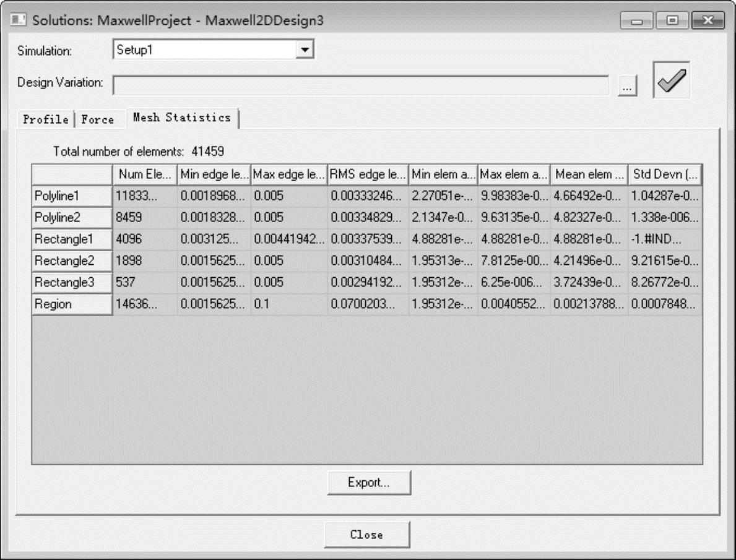Click cell 8459 in Polyline2 row
Viewport: 736px width, 560px height.
[x=145, y=218]
